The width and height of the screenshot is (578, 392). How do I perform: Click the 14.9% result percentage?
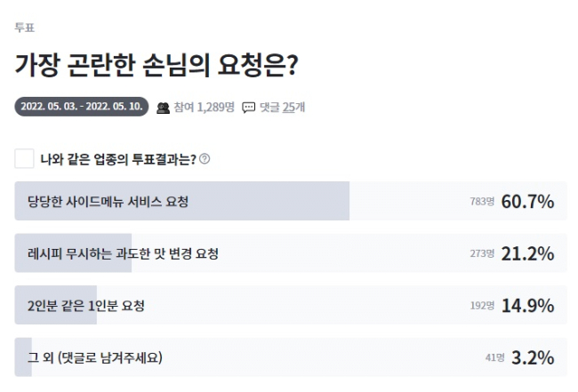[527, 306]
